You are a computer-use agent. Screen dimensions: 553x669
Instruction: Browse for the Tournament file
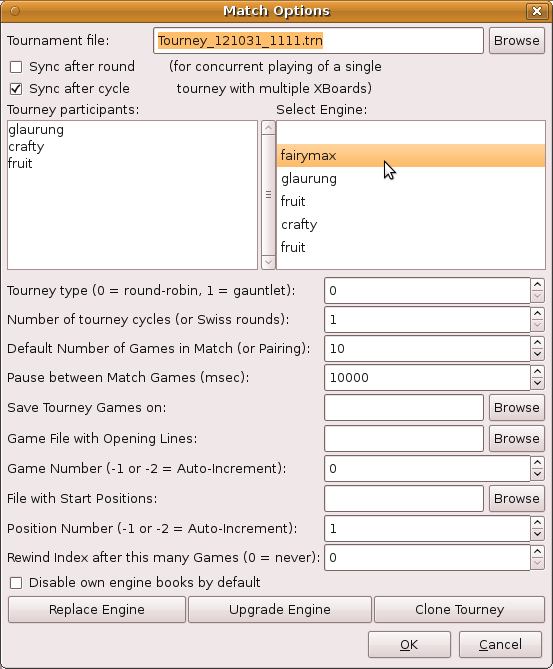tap(517, 41)
